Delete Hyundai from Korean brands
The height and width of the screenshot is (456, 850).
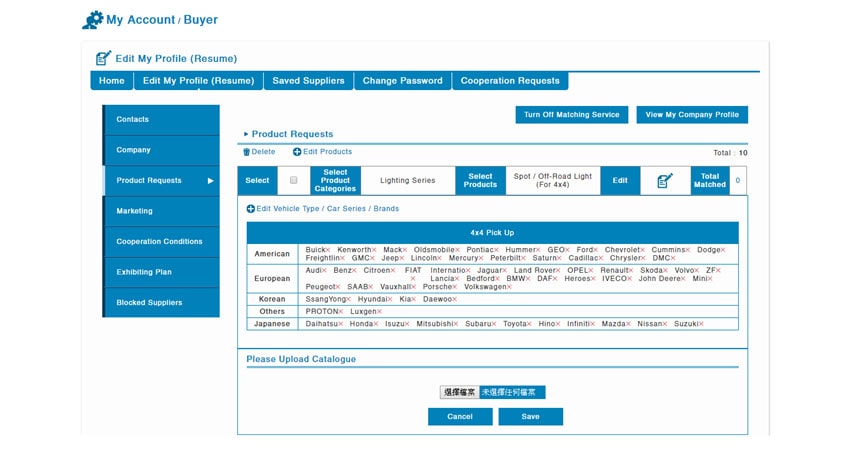click(x=390, y=299)
